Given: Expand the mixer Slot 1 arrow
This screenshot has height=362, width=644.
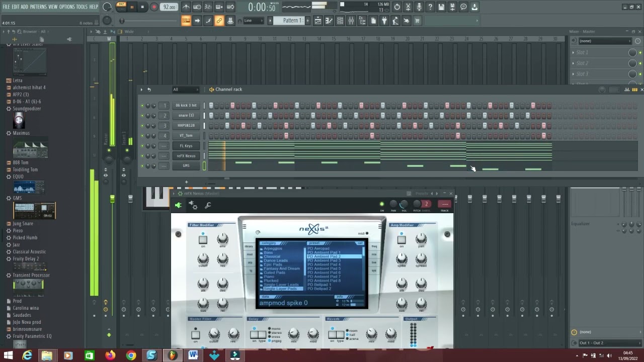Looking at the screenshot, I should [573, 52].
